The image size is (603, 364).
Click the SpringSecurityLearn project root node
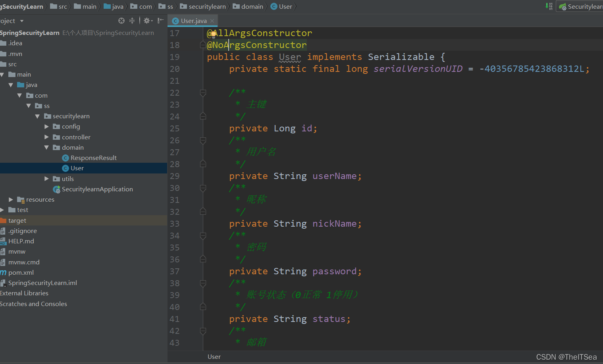(77, 33)
